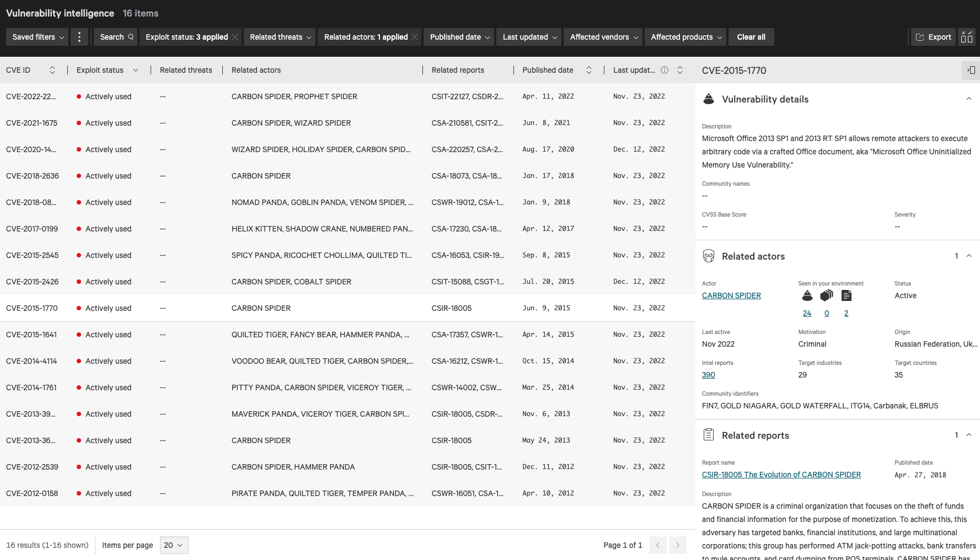980x560 pixels.
Task: Collapse the Related reports section
Action: point(969,435)
